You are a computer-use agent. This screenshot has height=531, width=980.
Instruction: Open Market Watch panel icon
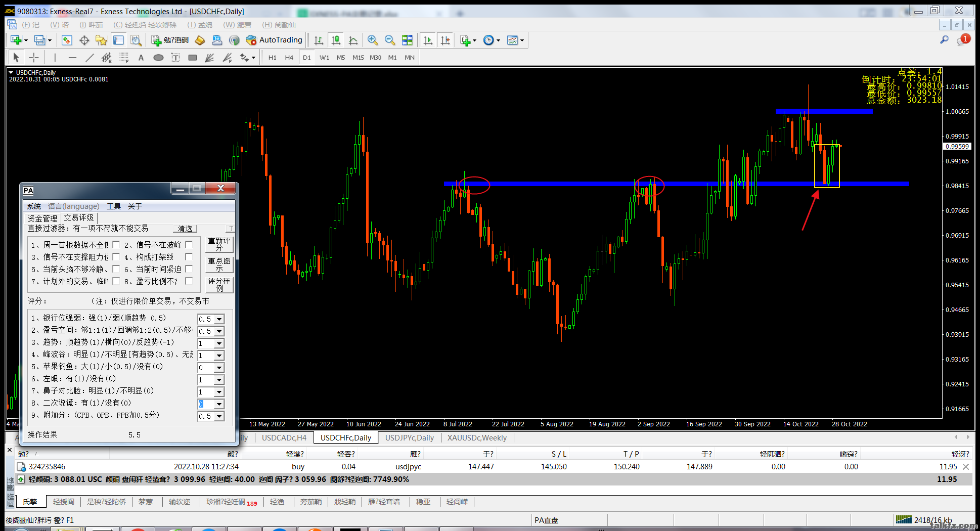coord(67,40)
